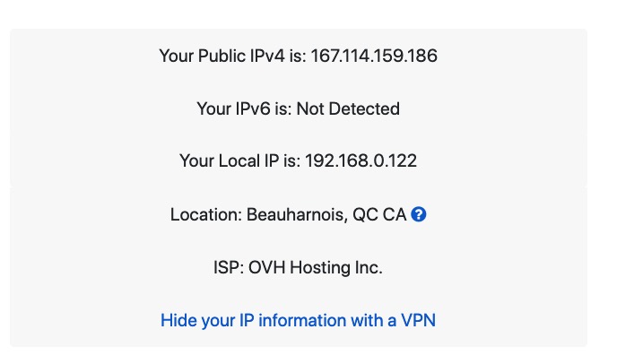617x364 pixels.
Task: Click the word 'Beauharnois' in the location line
Action: 299,215
